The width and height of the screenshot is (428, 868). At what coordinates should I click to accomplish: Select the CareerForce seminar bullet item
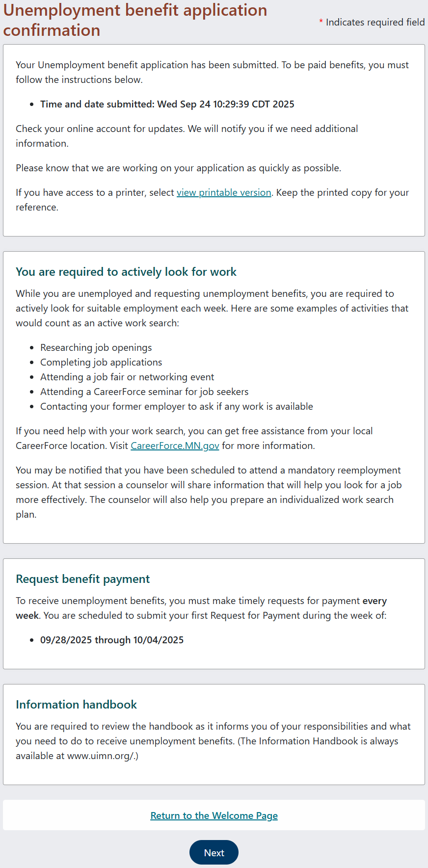(144, 392)
